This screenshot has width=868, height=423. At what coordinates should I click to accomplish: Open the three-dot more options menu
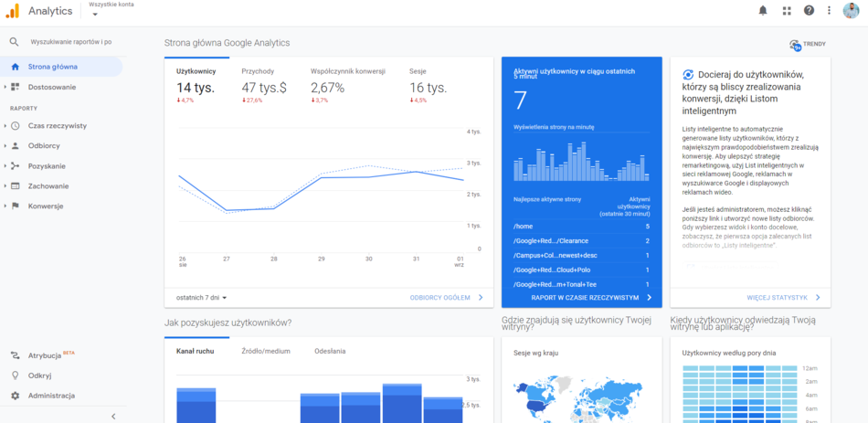click(829, 11)
